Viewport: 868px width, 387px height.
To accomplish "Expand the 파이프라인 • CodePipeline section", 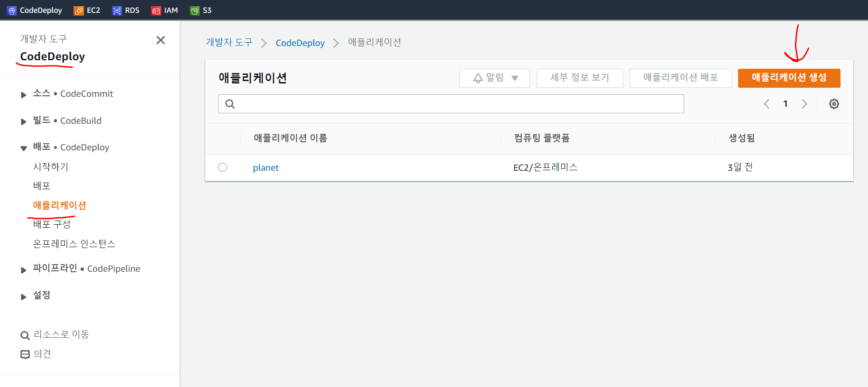I will (x=23, y=270).
